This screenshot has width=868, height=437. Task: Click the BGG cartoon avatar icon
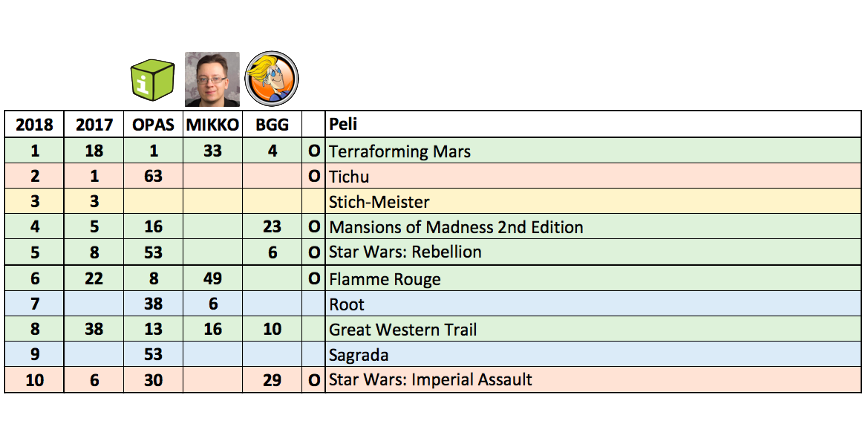[x=272, y=79]
